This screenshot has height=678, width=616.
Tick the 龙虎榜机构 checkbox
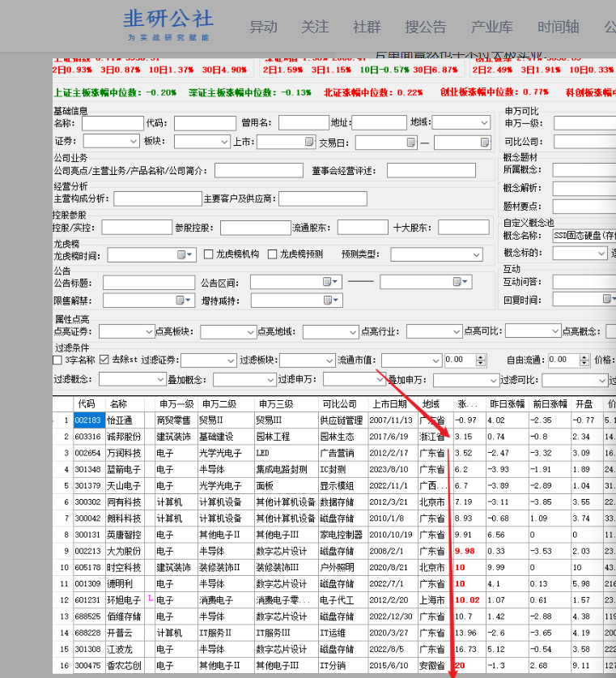209,254
